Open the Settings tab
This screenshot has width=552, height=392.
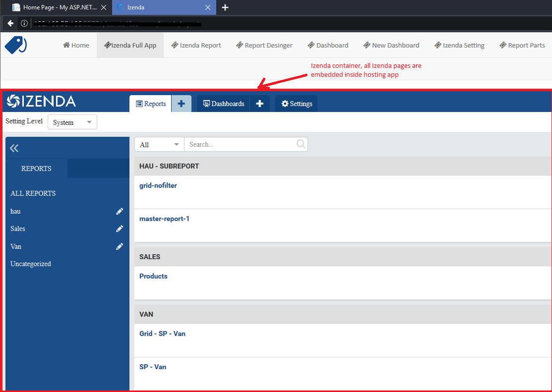tap(297, 104)
